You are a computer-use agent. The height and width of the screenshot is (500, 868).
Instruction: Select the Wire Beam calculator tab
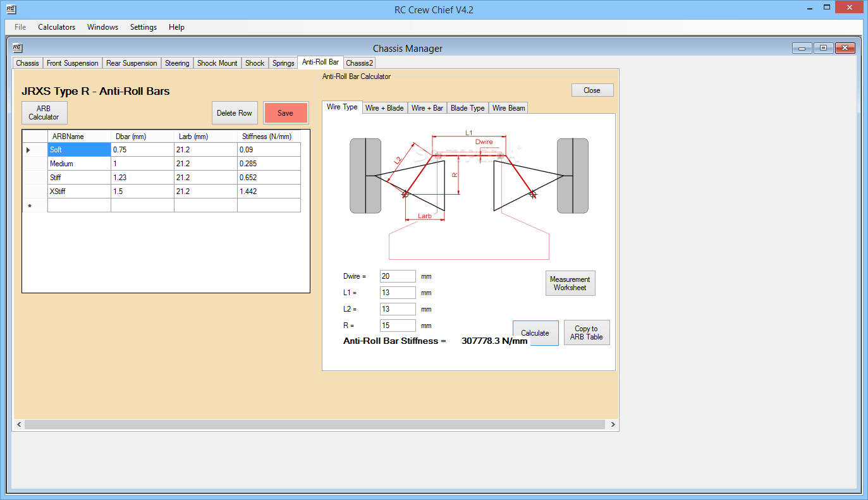click(x=508, y=108)
